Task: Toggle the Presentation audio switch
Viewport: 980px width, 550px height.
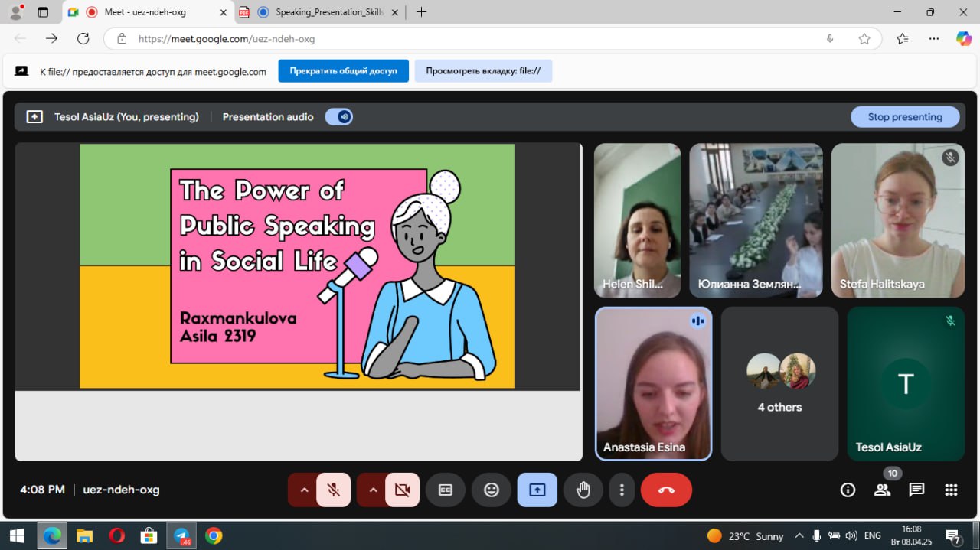Action: [338, 117]
